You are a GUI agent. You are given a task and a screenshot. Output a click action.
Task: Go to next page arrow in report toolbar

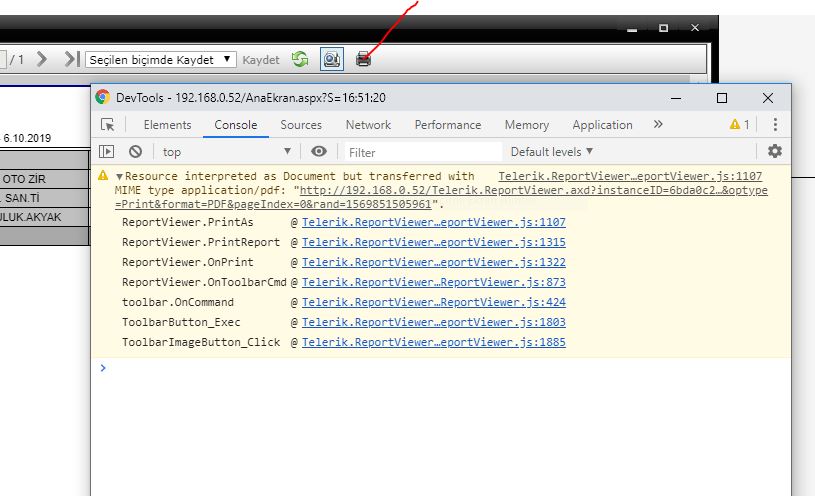(42, 59)
